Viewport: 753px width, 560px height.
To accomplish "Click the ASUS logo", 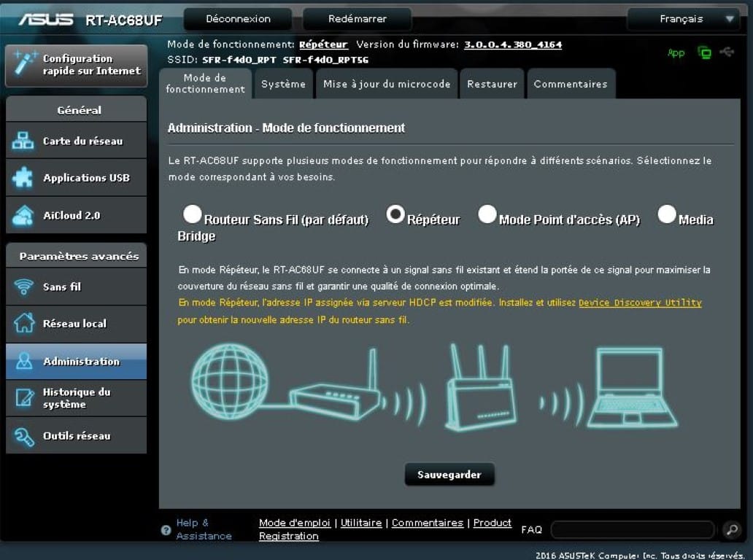I will (46, 20).
